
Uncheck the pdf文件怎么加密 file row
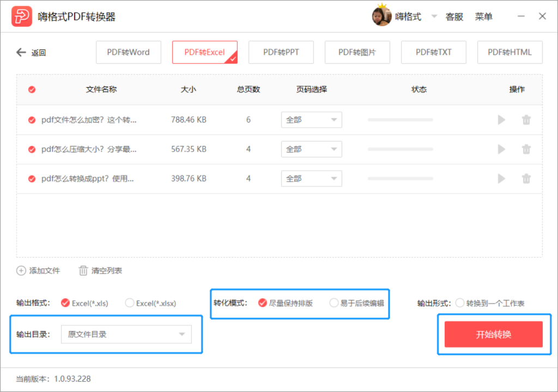tap(32, 120)
